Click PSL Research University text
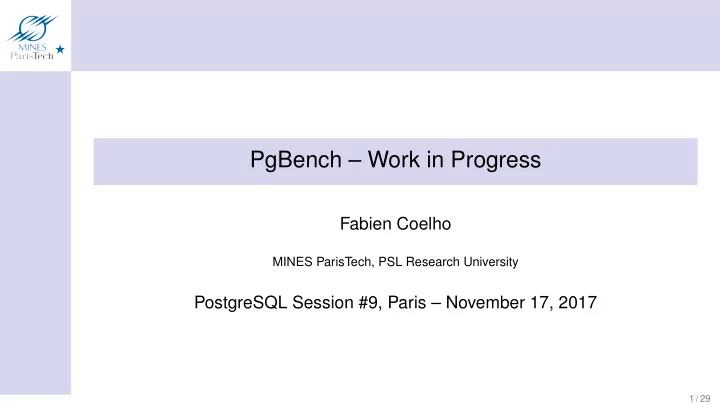The width and height of the screenshot is (720, 406). coord(448,262)
